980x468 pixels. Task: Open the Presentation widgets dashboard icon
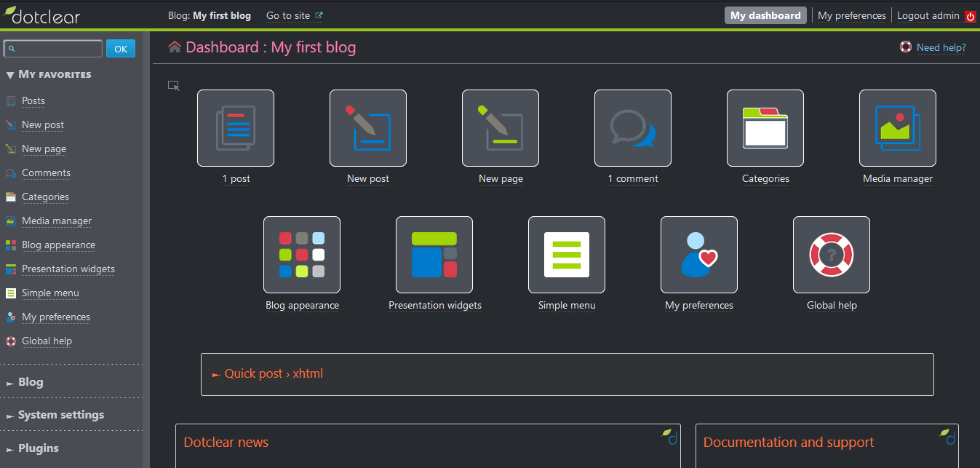tap(434, 255)
